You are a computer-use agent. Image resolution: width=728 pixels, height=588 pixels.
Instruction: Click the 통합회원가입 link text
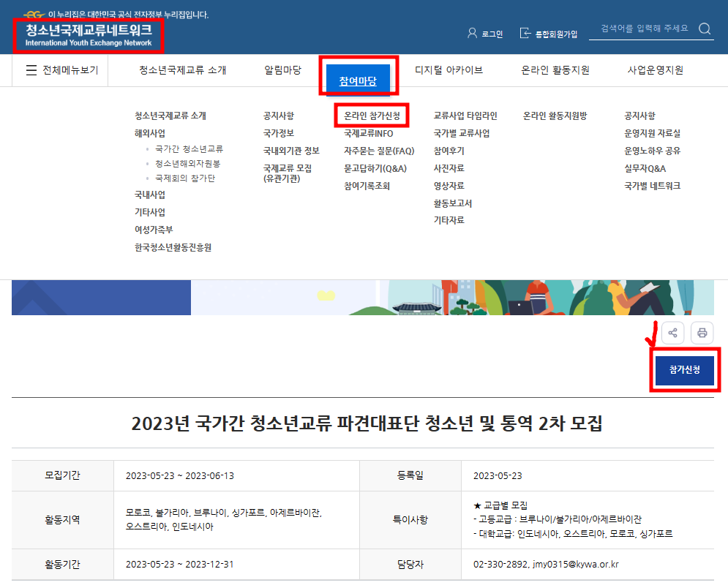556,34
